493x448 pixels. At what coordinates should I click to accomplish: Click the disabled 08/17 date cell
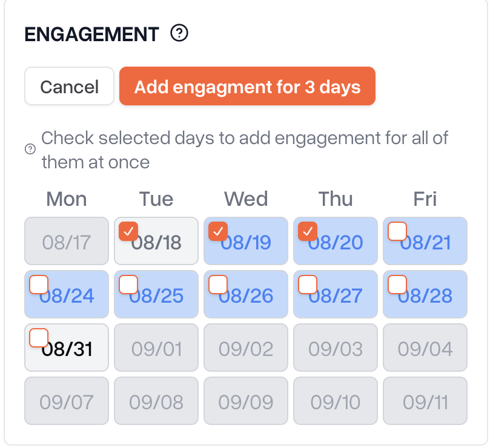[67, 241]
